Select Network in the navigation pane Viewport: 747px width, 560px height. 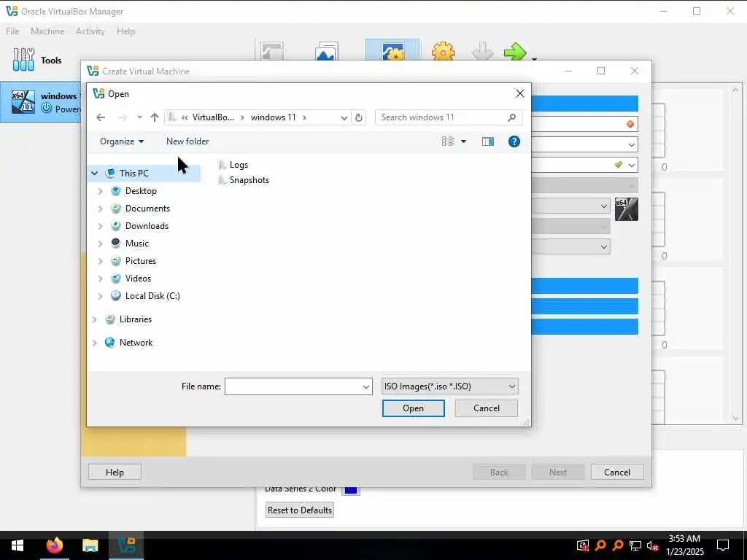(136, 343)
